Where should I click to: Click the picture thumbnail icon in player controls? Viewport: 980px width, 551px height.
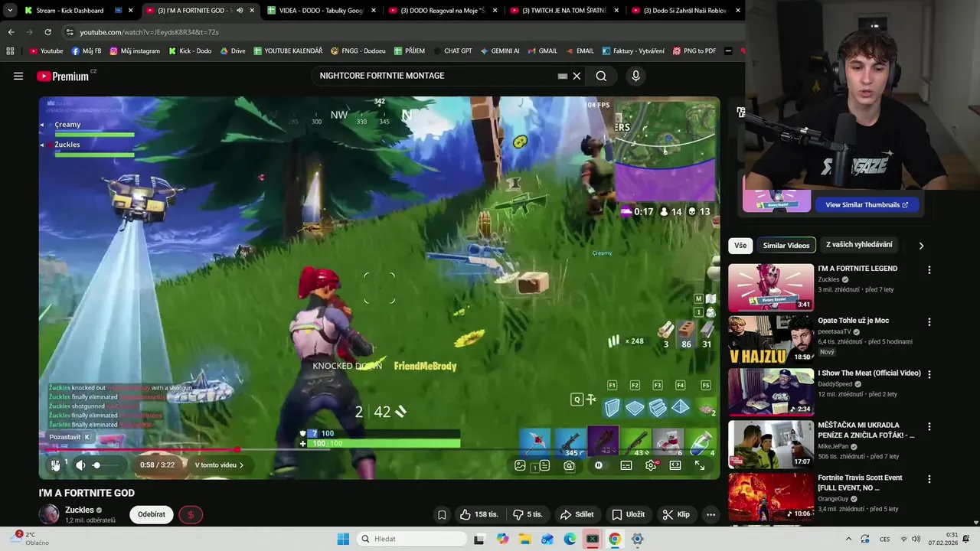520,465
